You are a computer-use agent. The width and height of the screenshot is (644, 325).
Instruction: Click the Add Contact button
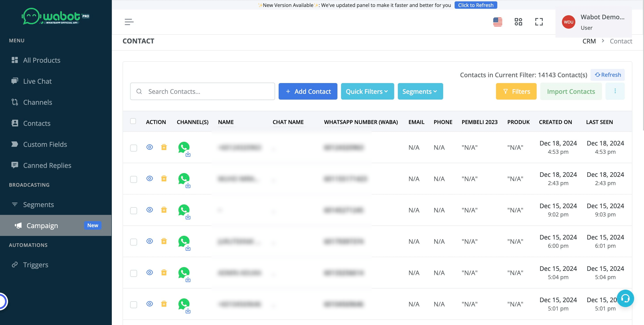[x=308, y=91]
